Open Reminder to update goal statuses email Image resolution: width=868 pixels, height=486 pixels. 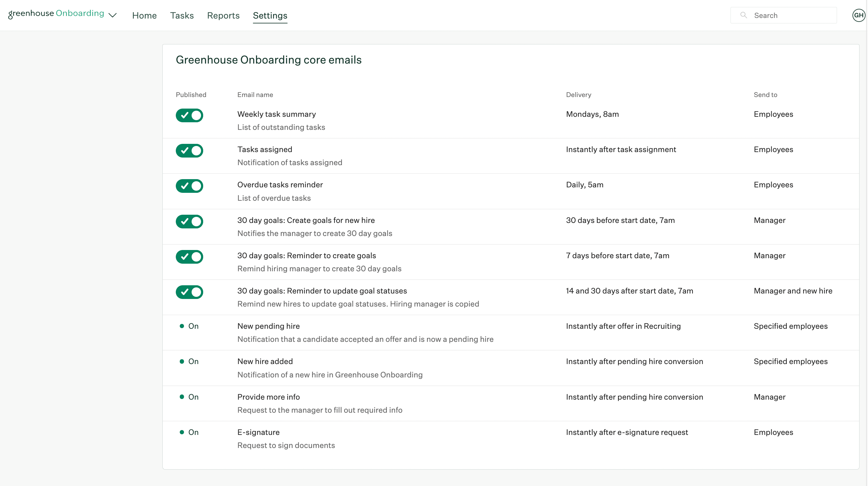click(322, 291)
